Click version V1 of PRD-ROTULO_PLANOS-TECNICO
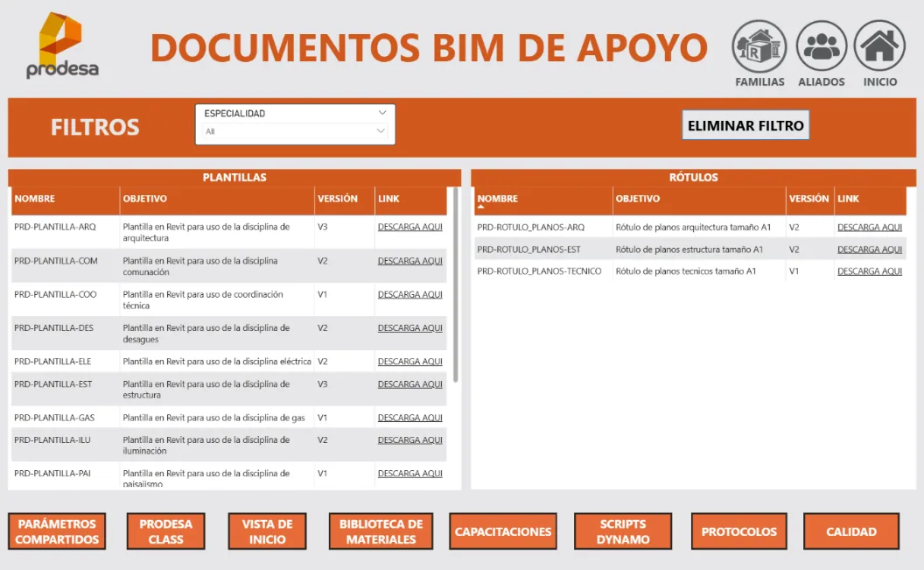The image size is (924, 570). (794, 271)
